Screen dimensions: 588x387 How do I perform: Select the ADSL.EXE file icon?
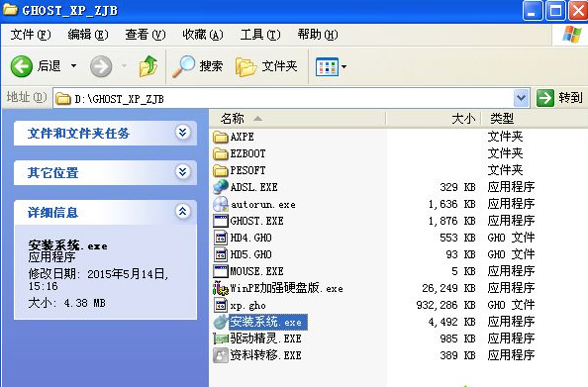(x=221, y=187)
